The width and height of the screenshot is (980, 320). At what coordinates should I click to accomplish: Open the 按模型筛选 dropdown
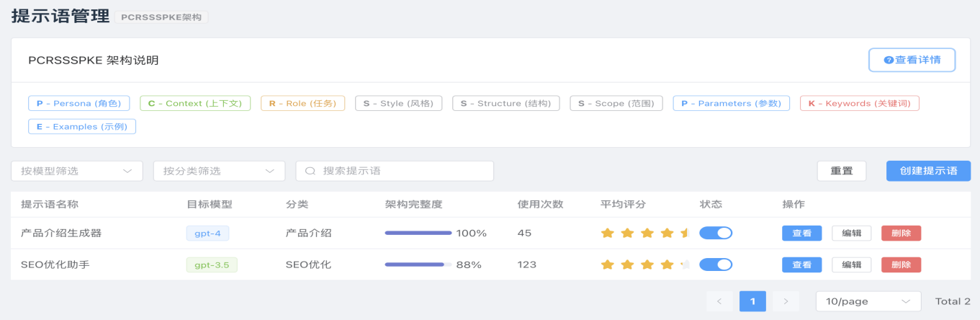point(76,172)
